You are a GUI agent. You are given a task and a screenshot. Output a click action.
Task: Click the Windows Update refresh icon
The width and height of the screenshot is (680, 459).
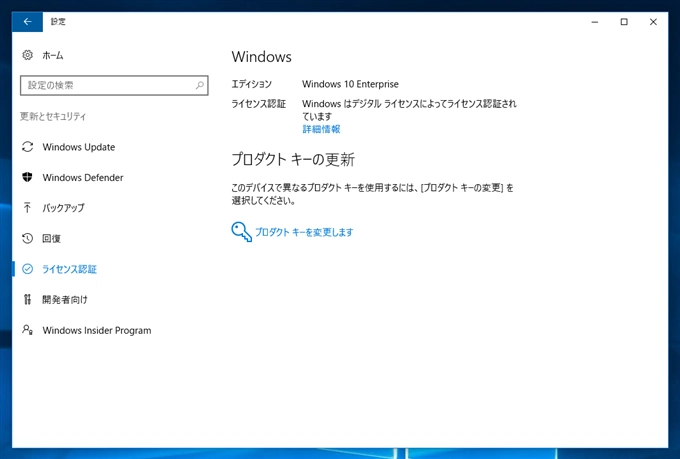coord(27,147)
